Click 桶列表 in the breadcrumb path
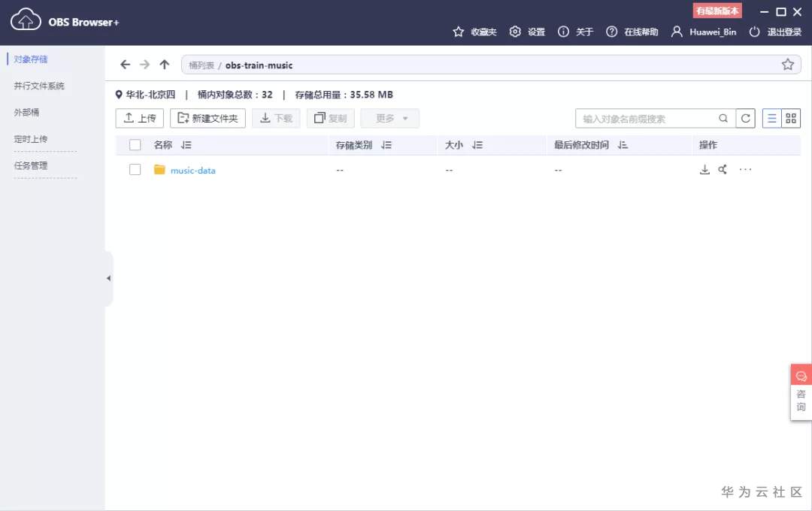 pyautogui.click(x=201, y=65)
